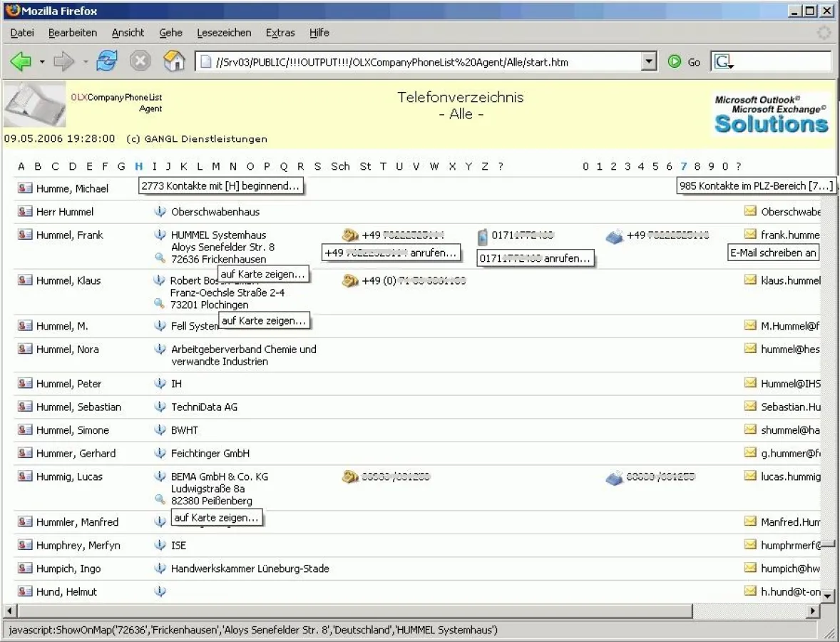
Task: Click company icon next to TechniData AG
Action: tap(160, 407)
